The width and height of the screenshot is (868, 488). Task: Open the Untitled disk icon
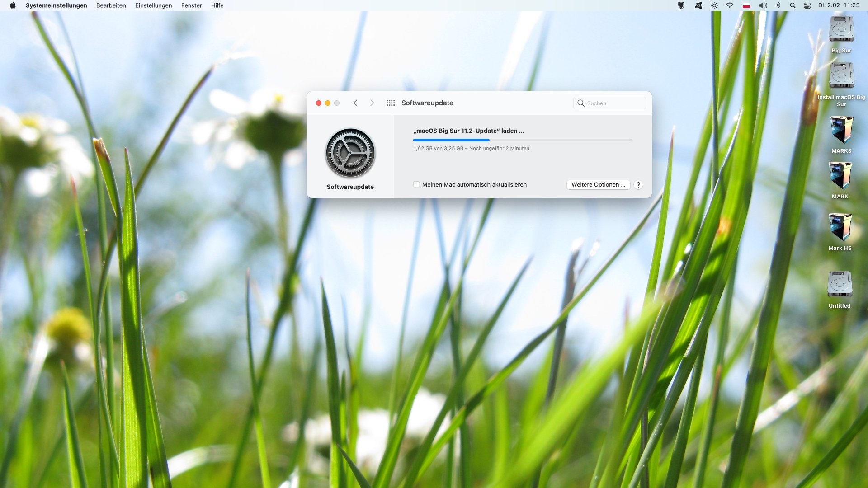point(840,284)
